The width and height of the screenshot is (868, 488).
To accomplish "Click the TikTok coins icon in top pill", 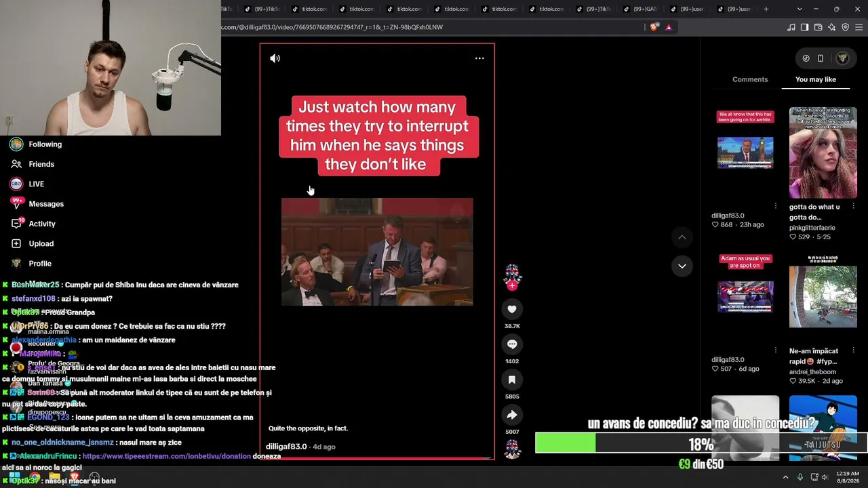I will [806, 58].
